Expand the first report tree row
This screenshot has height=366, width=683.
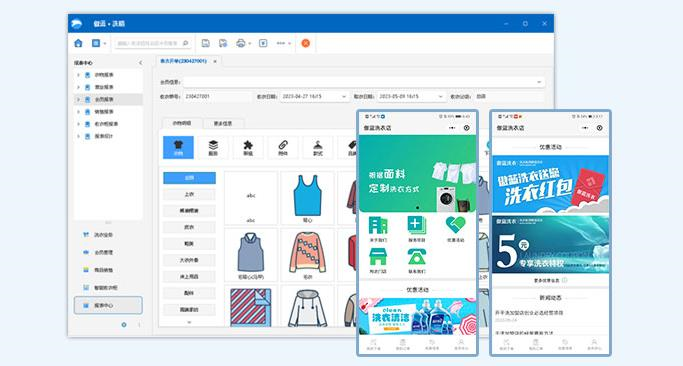click(78, 75)
